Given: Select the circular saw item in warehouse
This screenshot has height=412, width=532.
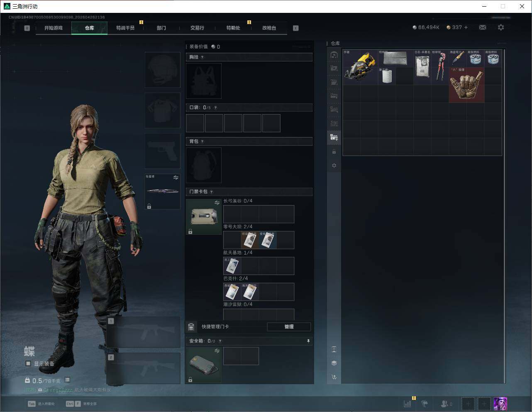Looking at the screenshot, I should tap(360, 67).
